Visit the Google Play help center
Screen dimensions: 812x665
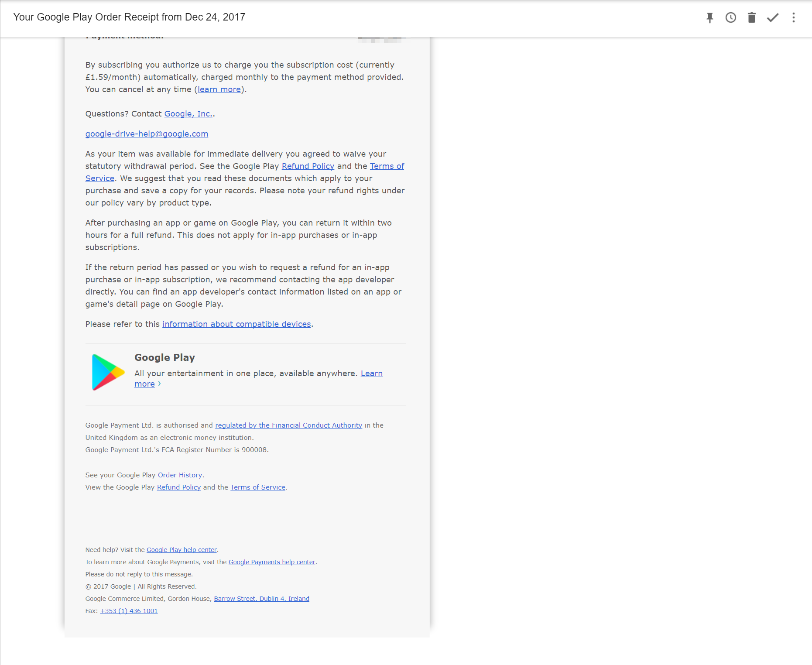click(182, 549)
